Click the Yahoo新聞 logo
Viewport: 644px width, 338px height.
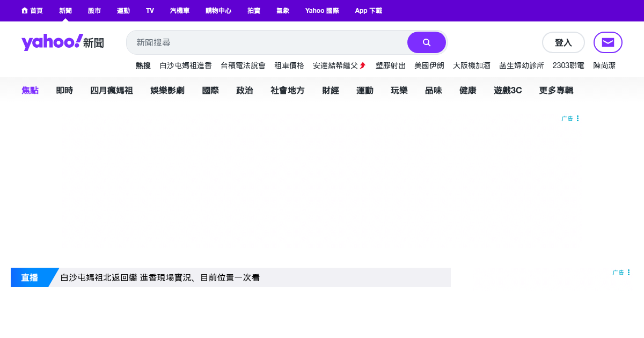coord(62,42)
